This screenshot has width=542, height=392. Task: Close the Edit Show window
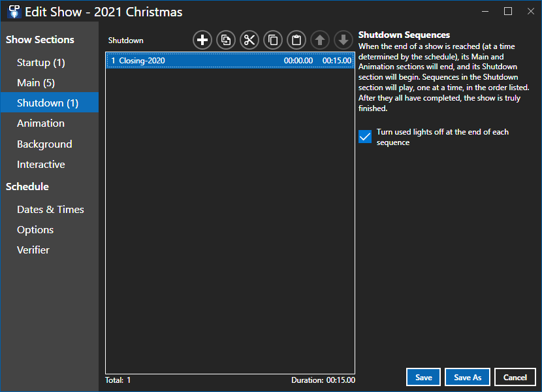pos(531,11)
